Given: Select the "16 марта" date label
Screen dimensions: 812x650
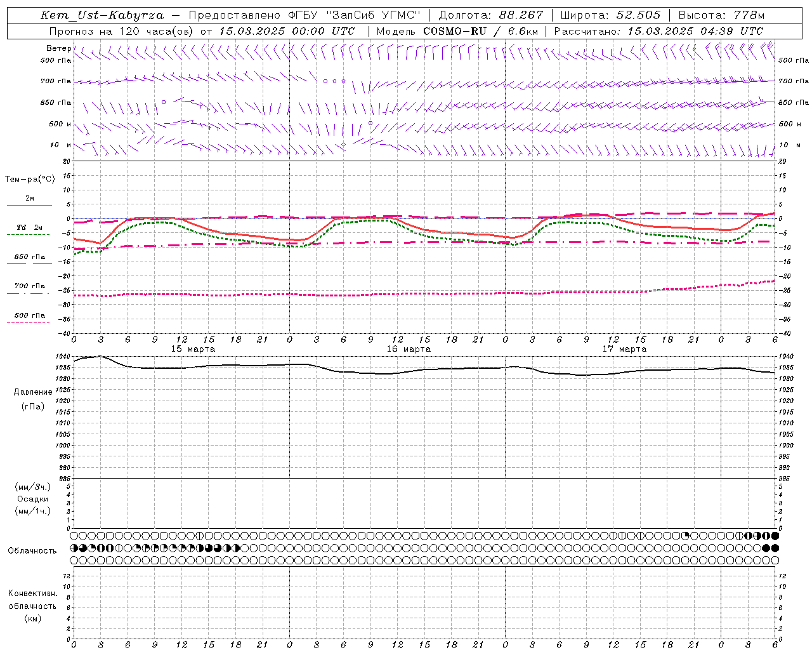Looking at the screenshot, I should click(409, 349).
